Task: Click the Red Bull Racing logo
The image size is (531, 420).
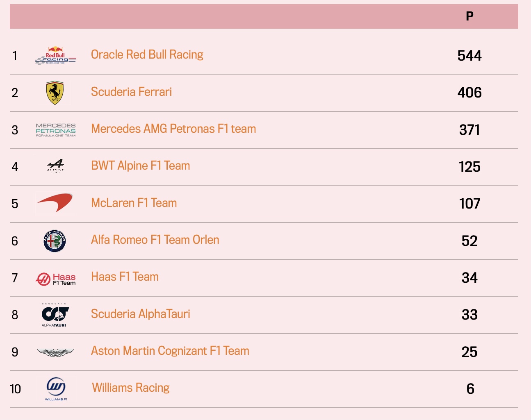Action: click(x=56, y=55)
